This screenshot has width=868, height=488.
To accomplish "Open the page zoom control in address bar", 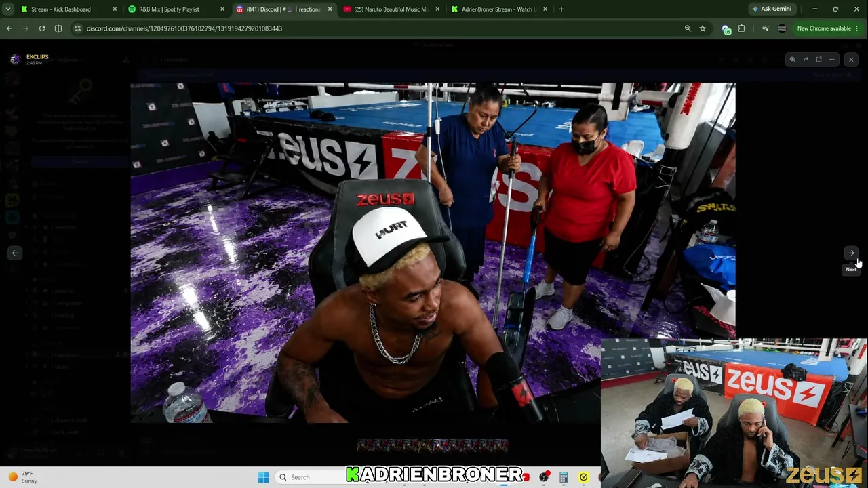I will tap(688, 28).
